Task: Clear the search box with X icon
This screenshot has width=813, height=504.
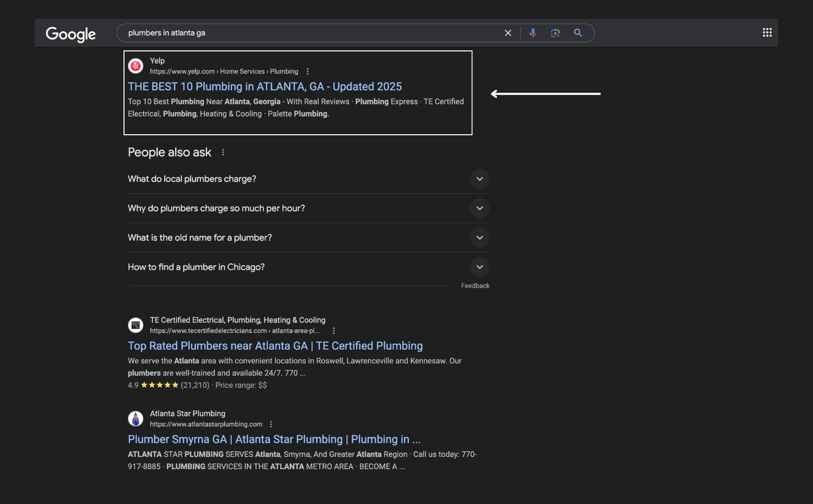Action: 508,33
